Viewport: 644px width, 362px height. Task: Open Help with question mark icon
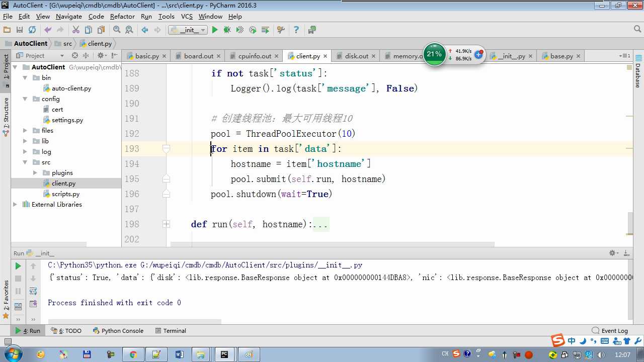tap(296, 30)
